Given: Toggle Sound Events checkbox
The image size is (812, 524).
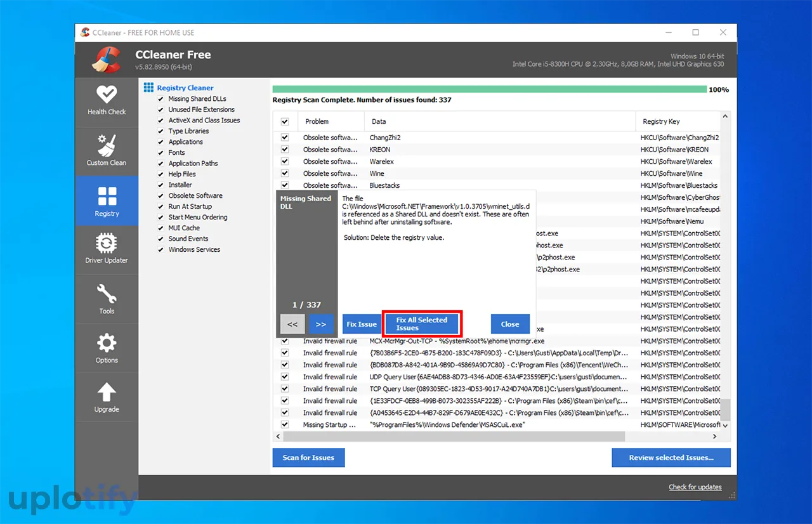Looking at the screenshot, I should pos(160,239).
